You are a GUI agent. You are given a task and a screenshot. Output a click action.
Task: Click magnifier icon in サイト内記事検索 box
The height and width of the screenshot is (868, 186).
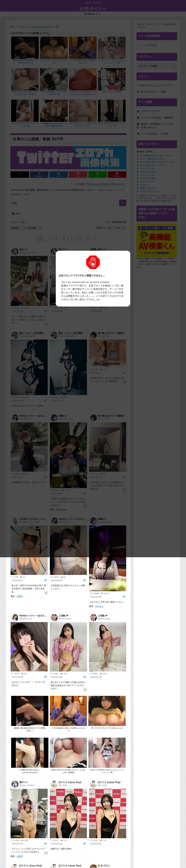click(x=174, y=45)
